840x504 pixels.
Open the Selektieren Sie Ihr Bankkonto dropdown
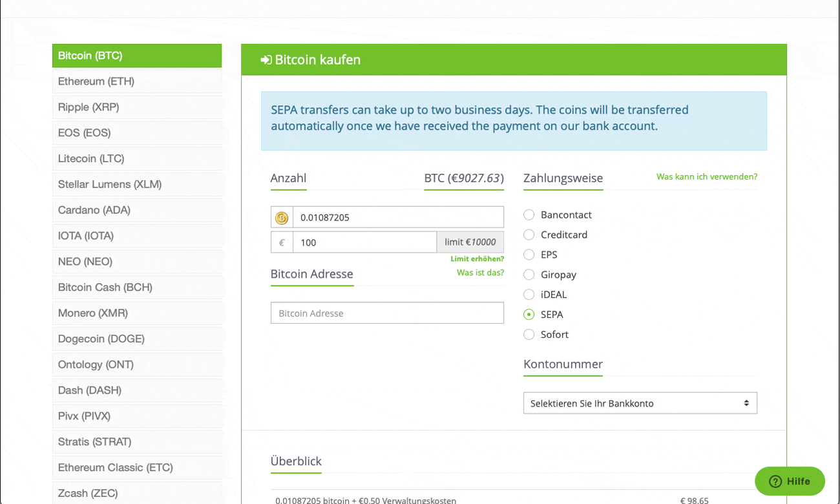(640, 403)
